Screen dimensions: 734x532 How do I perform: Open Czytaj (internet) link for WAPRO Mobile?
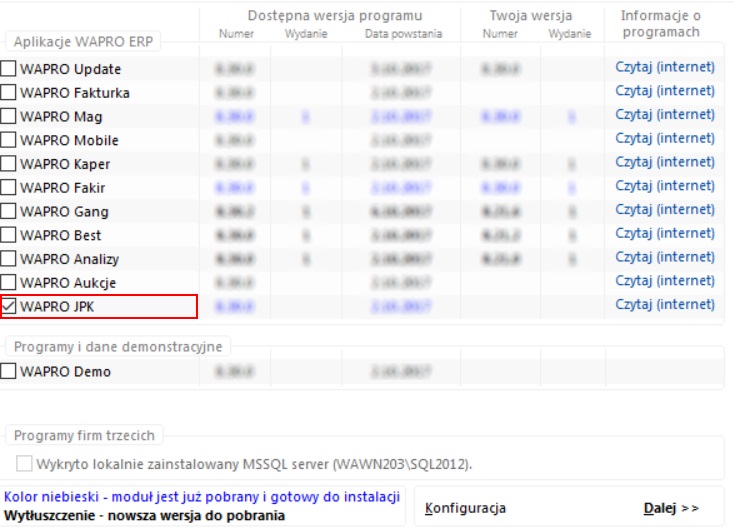coord(665,138)
